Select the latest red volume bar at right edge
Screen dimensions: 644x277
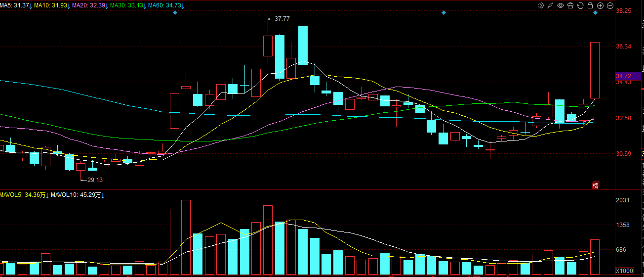595,257
